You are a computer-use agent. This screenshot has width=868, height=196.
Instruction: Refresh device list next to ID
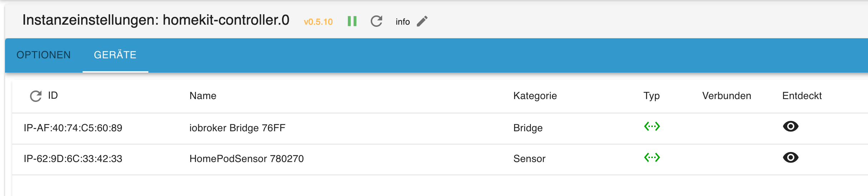[x=36, y=96]
